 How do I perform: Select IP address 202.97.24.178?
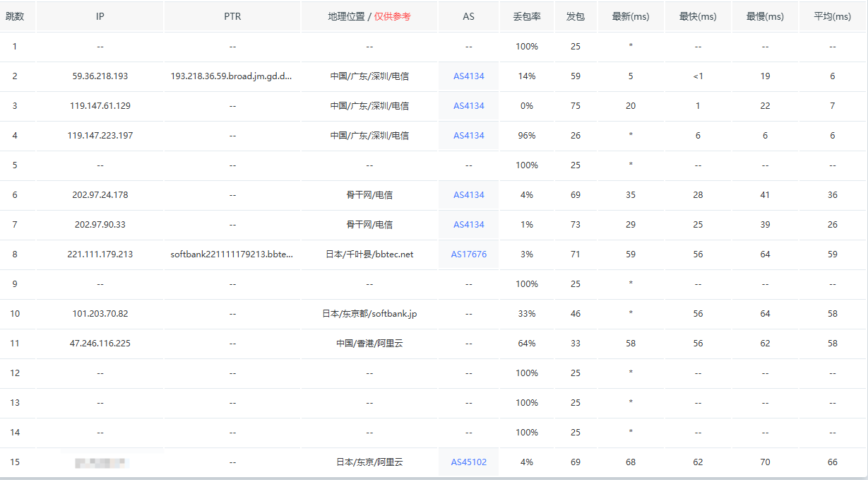coord(100,195)
